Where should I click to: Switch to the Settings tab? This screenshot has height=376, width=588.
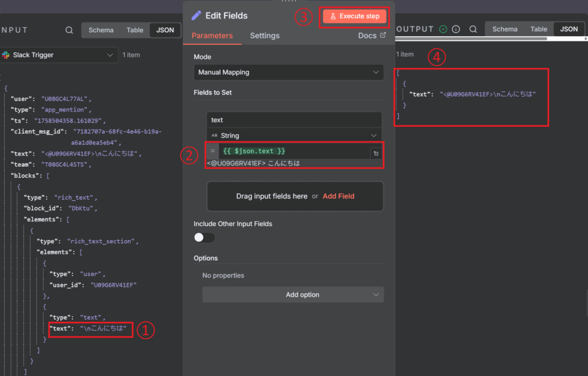pyautogui.click(x=265, y=36)
